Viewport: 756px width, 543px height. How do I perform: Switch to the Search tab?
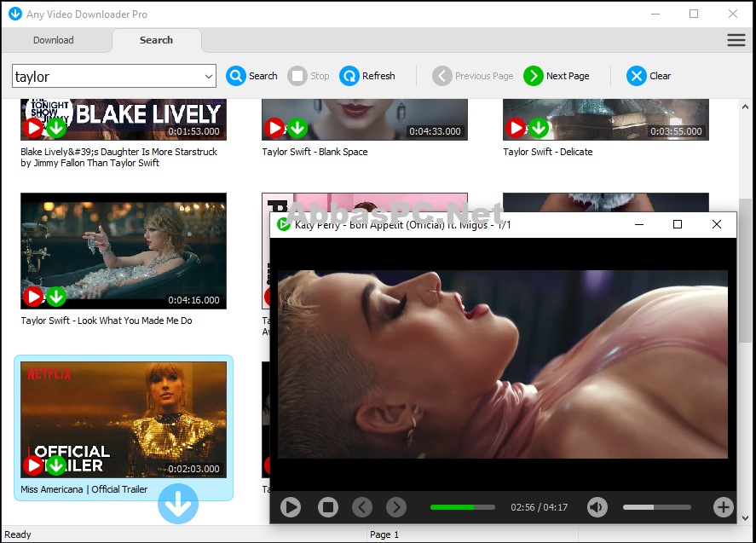pyautogui.click(x=156, y=40)
